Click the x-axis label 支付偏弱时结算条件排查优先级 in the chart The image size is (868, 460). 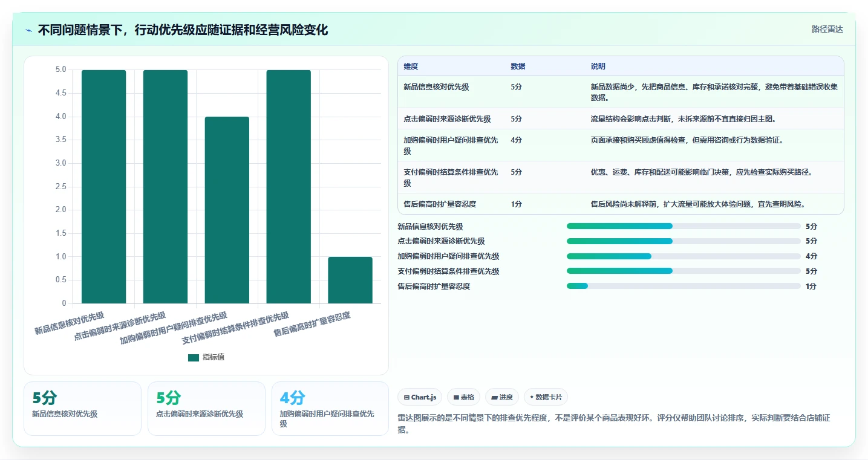236,328
